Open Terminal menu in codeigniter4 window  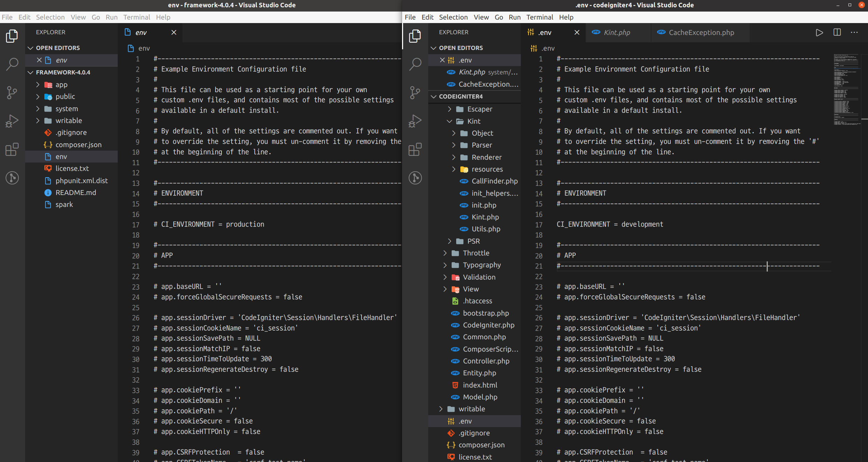pos(540,17)
